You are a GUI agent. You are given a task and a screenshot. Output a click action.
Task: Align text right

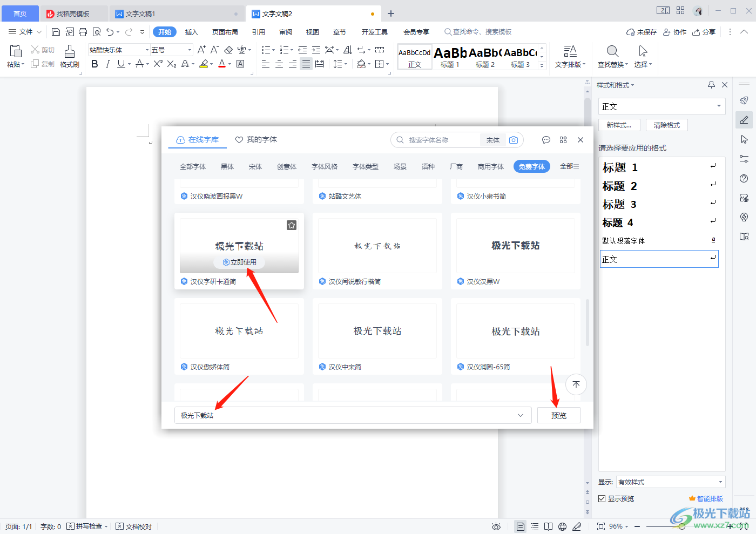pyautogui.click(x=293, y=64)
